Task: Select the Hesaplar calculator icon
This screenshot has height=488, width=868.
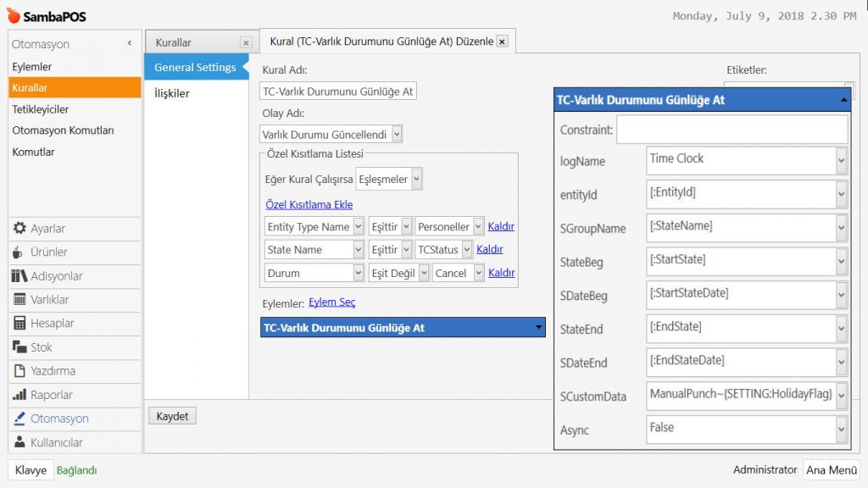Action: pyautogui.click(x=19, y=324)
